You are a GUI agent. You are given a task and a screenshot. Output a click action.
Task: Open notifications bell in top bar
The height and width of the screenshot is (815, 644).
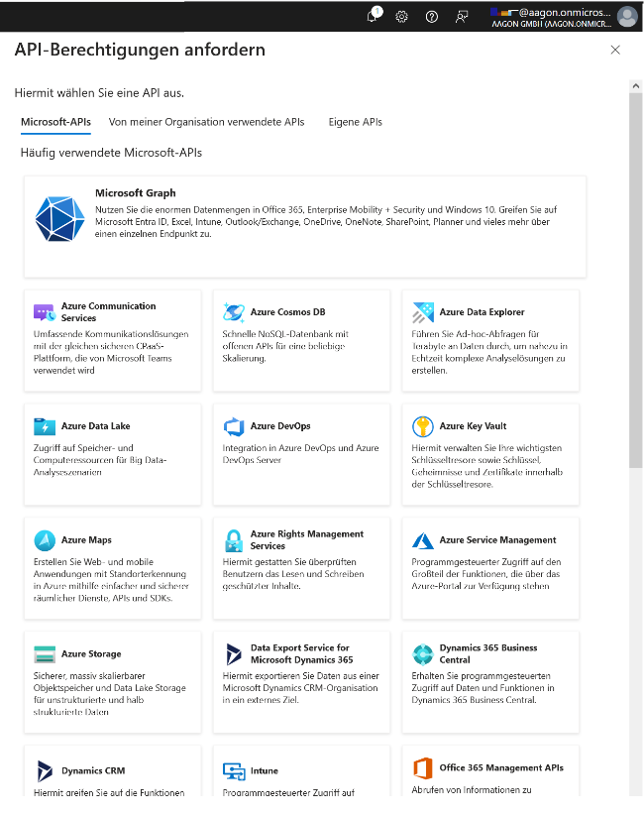(x=373, y=16)
